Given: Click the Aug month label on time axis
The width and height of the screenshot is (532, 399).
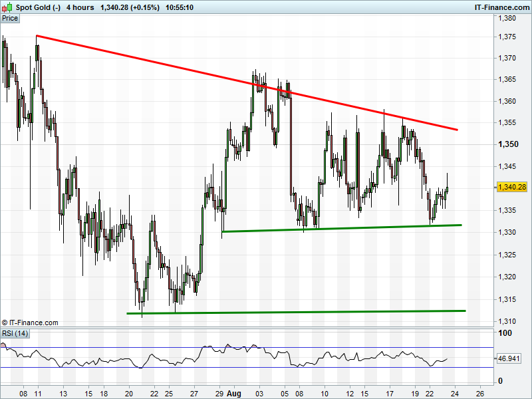Looking at the screenshot, I should [234, 394].
